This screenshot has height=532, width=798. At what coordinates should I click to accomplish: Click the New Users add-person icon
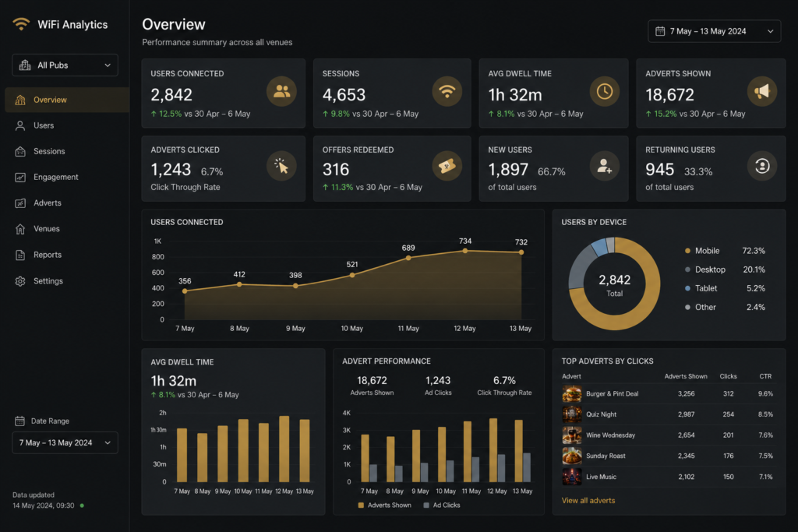pos(605,166)
